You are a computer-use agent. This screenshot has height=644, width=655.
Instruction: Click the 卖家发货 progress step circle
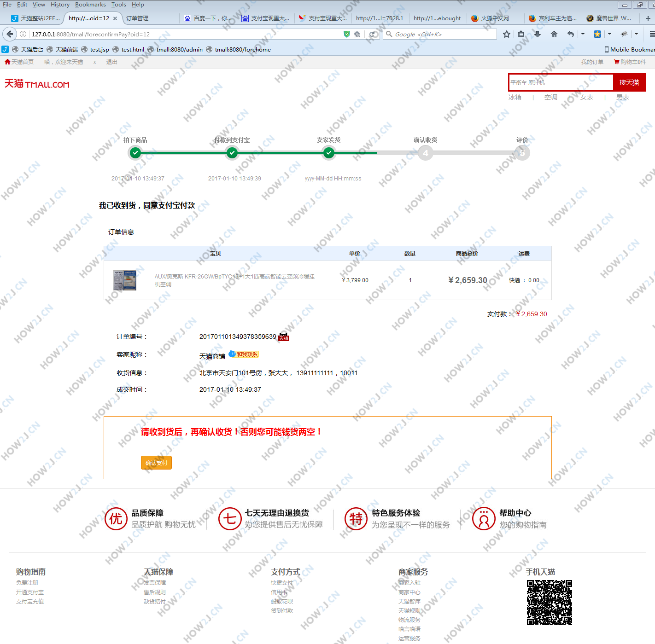tap(329, 153)
